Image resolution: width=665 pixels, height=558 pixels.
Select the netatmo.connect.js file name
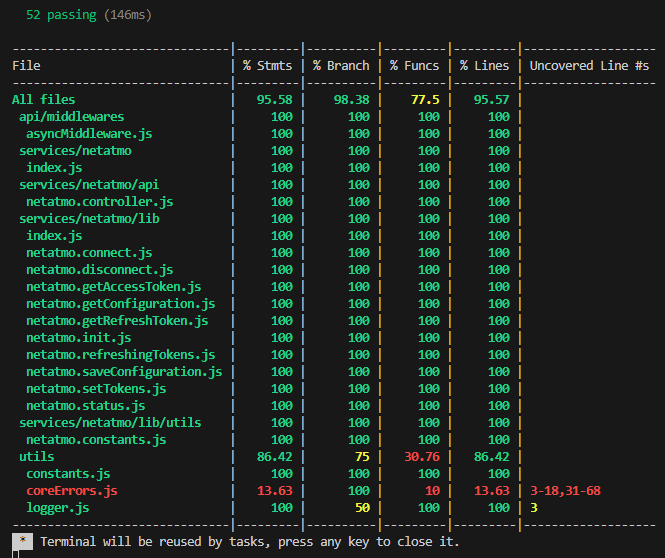click(x=89, y=253)
